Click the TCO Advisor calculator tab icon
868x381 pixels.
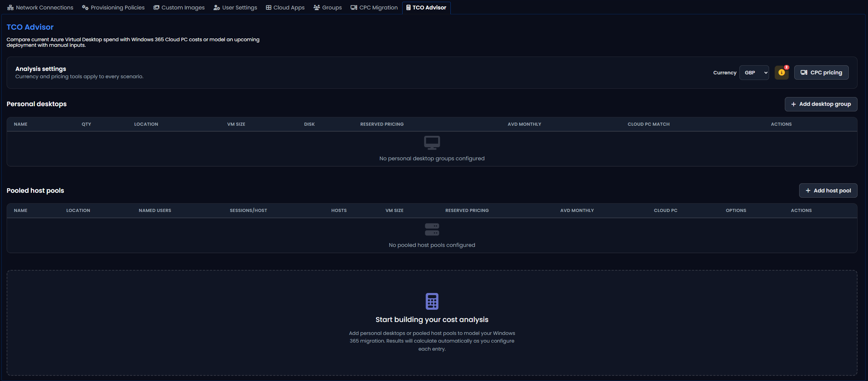408,7
